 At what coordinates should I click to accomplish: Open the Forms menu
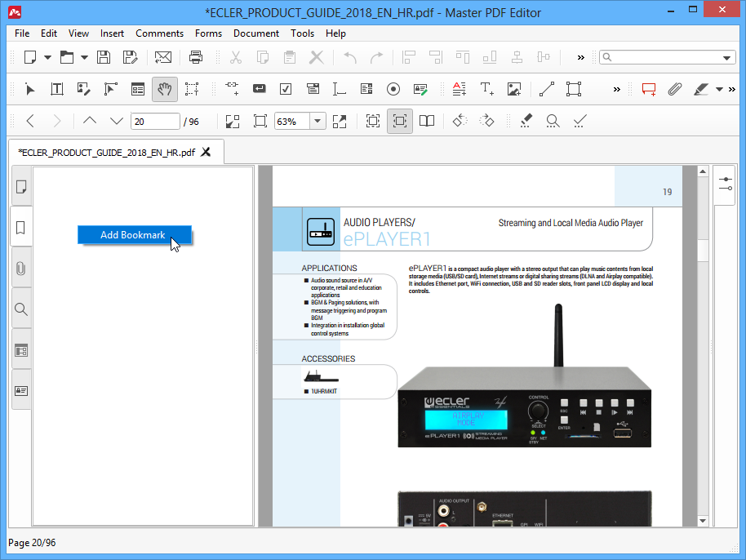[x=208, y=33]
